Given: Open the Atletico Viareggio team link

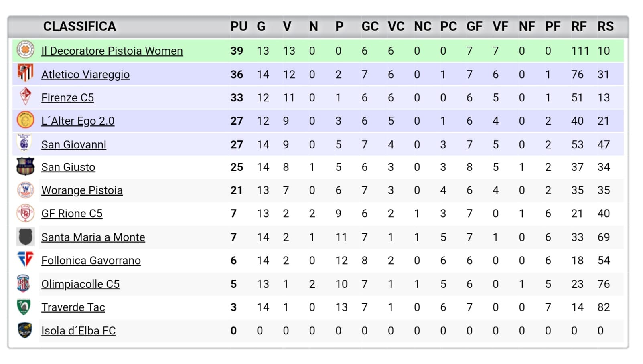Looking at the screenshot, I should point(85,75).
